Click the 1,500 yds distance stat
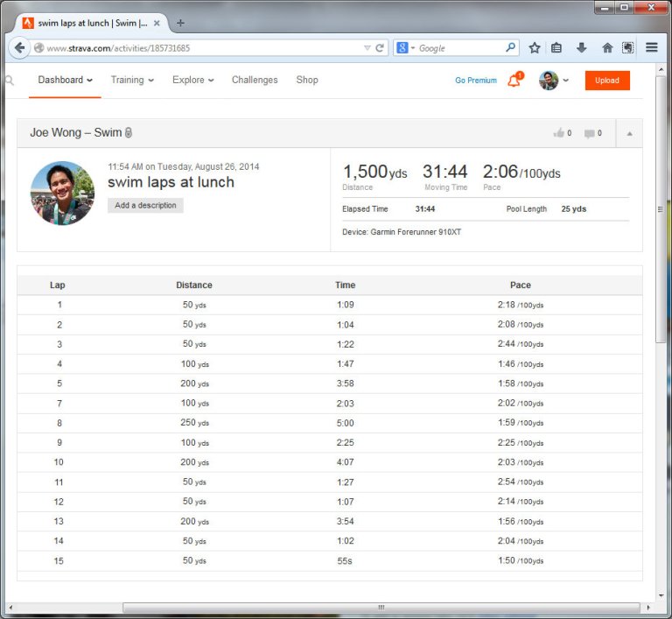Image resolution: width=672 pixels, height=619 pixels. tap(375, 172)
